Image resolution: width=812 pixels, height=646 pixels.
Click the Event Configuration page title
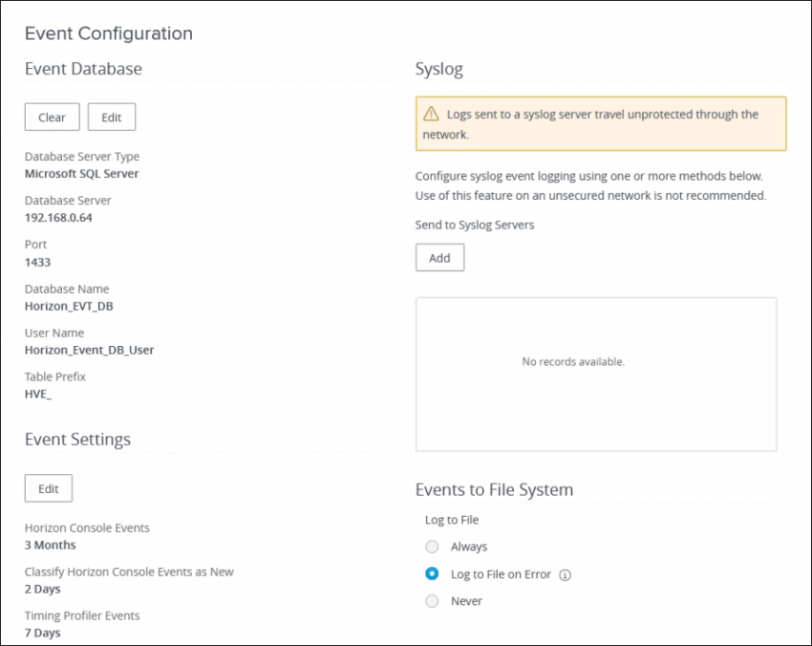(108, 33)
